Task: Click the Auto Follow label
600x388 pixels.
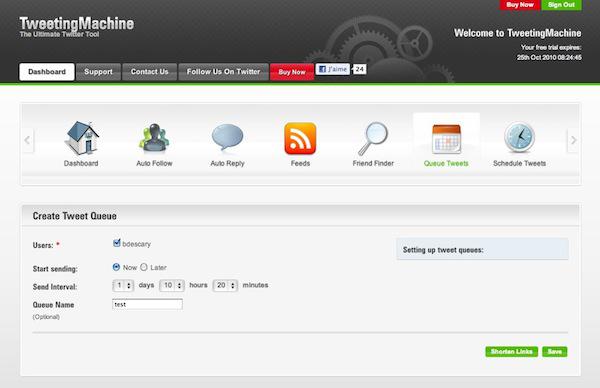Action: click(x=154, y=163)
